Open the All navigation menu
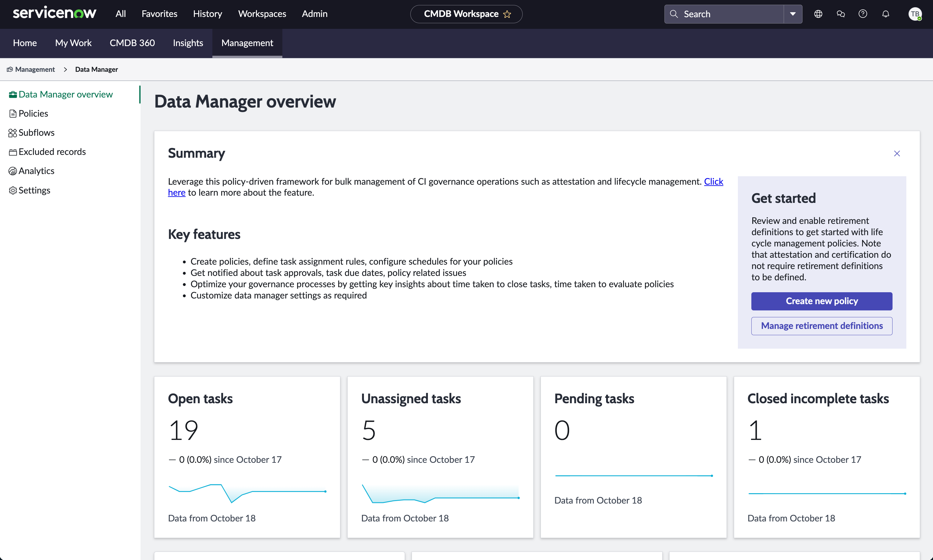Viewport: 933px width, 560px height. pos(120,14)
